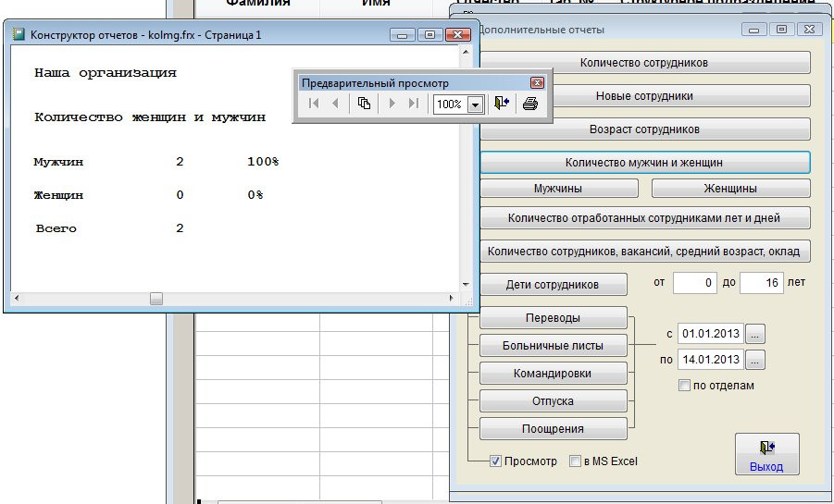Click Дети сотрудников button

553,285
